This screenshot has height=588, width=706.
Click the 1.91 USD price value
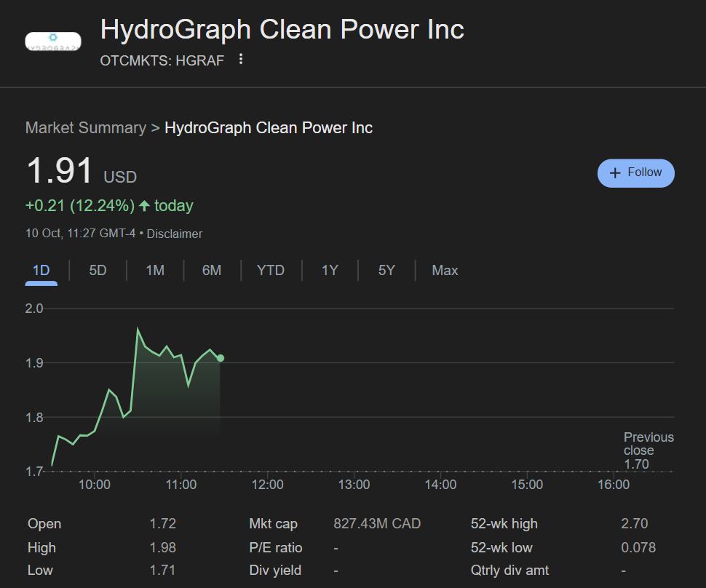pyautogui.click(x=82, y=171)
